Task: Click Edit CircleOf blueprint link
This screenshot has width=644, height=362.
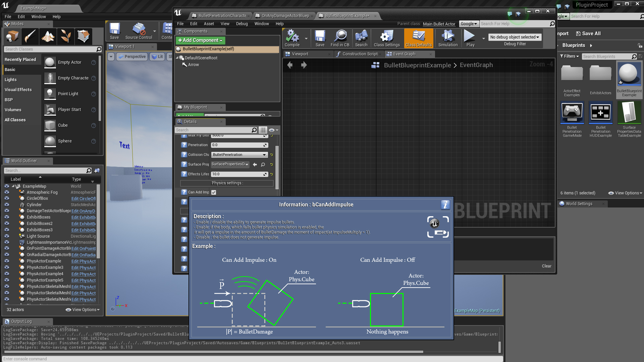Action: (x=84, y=199)
